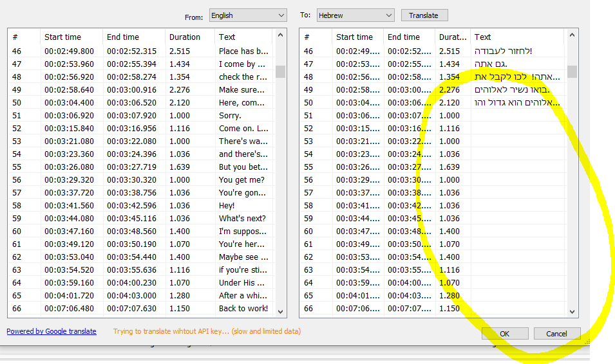Click the Translate button
This screenshot has height=364, width=615.
[x=424, y=15]
